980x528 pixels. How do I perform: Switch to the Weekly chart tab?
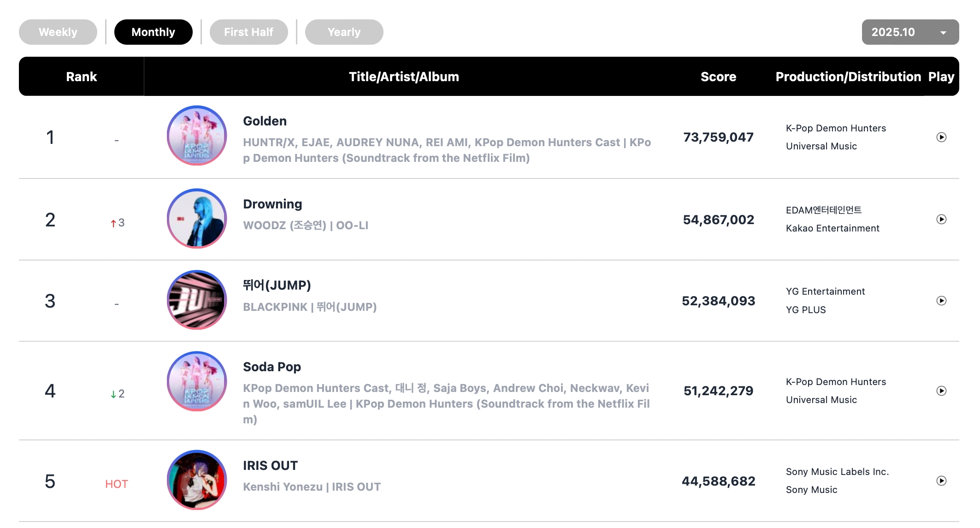click(58, 32)
